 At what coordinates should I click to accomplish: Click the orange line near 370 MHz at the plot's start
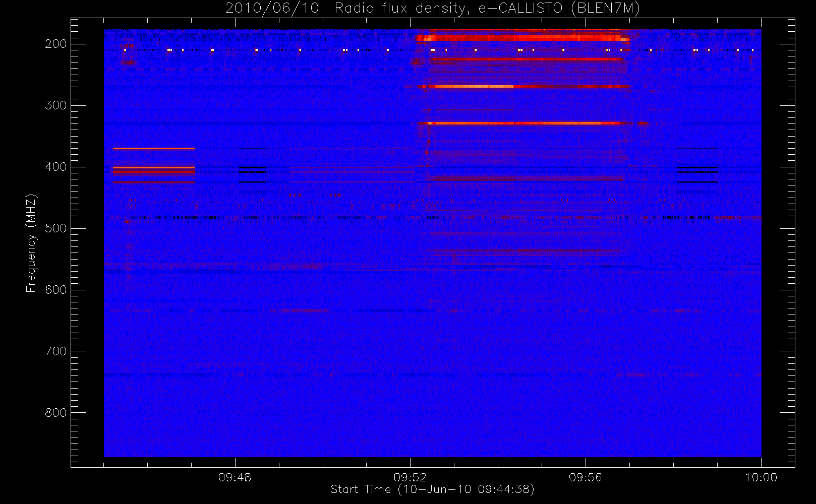coord(154,149)
